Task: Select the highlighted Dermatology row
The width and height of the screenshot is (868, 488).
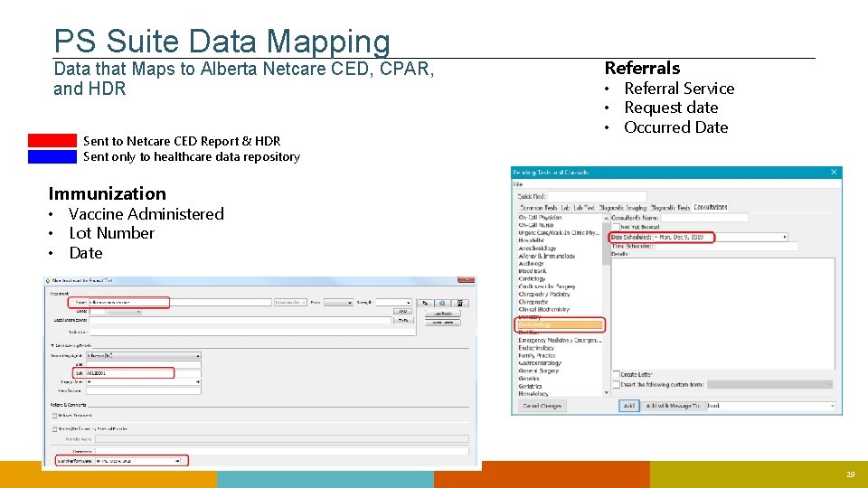Action: [x=561, y=324]
